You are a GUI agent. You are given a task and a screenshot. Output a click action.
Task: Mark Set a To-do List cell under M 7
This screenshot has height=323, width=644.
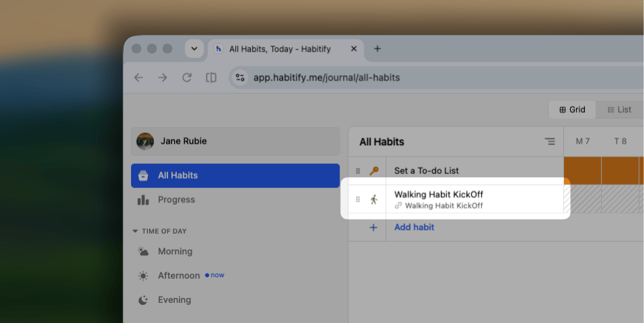pos(582,171)
